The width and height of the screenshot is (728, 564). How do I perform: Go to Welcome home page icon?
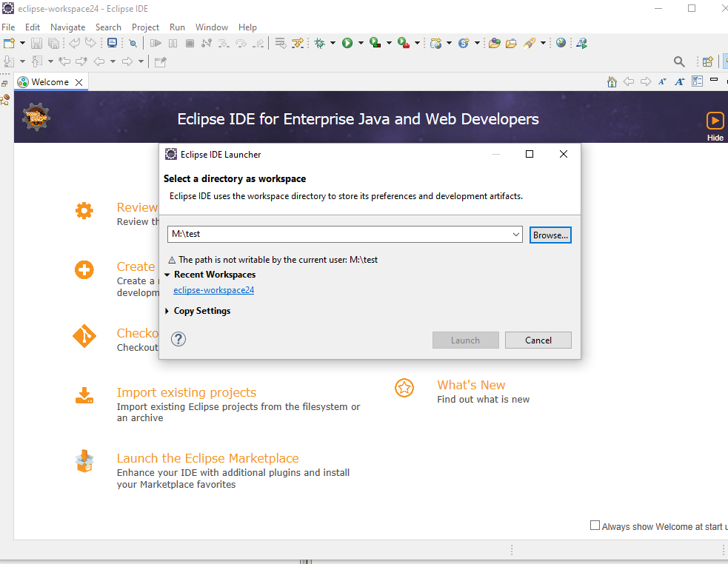click(612, 81)
